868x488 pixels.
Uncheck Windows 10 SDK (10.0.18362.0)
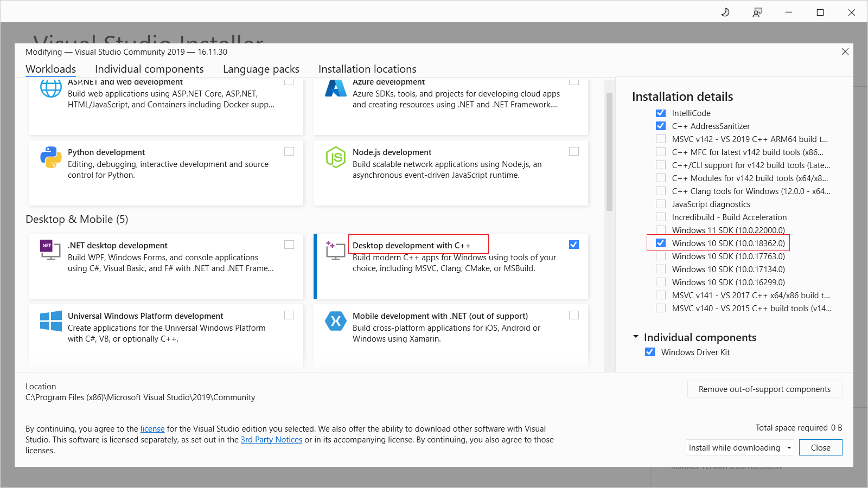tap(661, 243)
